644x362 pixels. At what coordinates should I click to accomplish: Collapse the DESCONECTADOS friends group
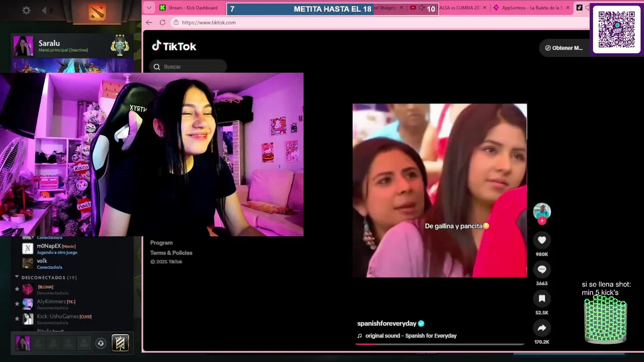[17, 277]
